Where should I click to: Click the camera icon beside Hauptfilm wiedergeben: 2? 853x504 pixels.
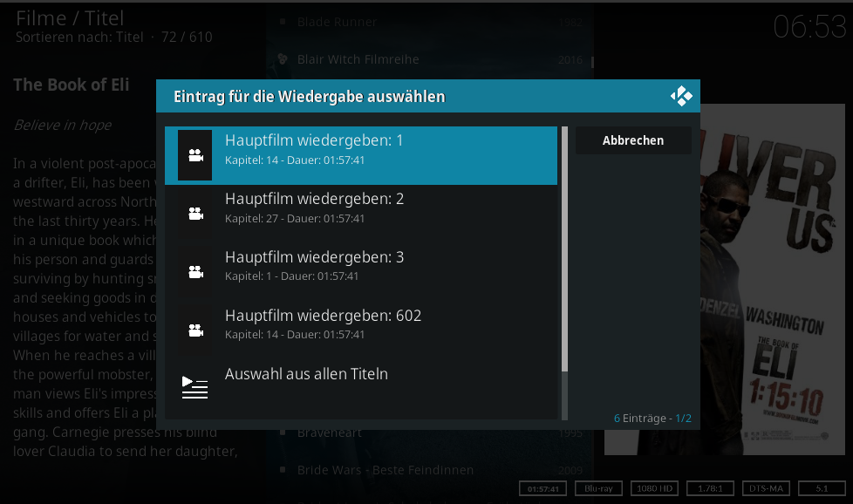pos(195,214)
